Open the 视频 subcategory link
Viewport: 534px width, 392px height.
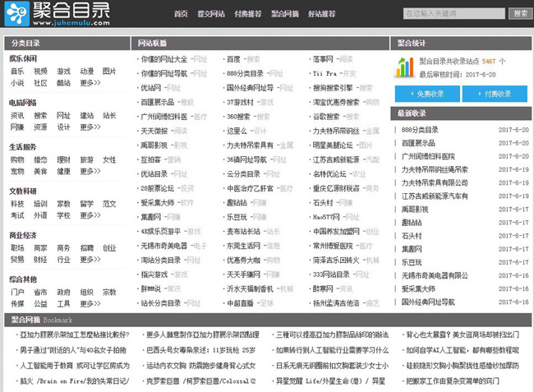click(x=40, y=71)
